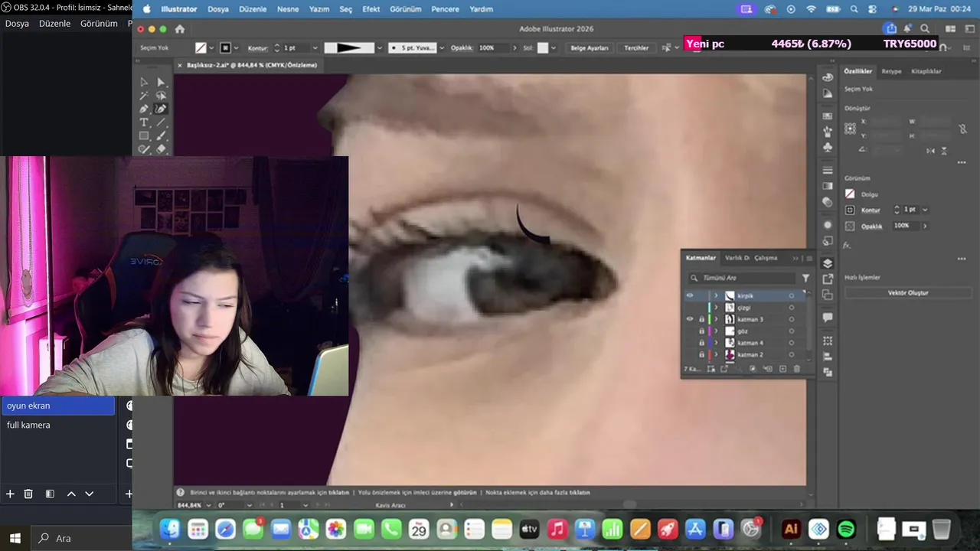980x551 pixels.
Task: Click fill swatch in control bar
Action: coord(201,47)
